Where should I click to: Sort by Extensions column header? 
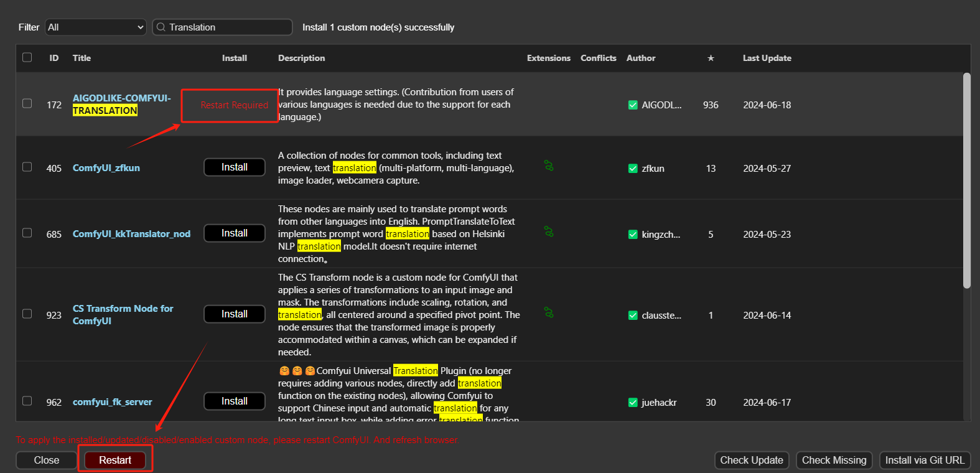click(549, 58)
